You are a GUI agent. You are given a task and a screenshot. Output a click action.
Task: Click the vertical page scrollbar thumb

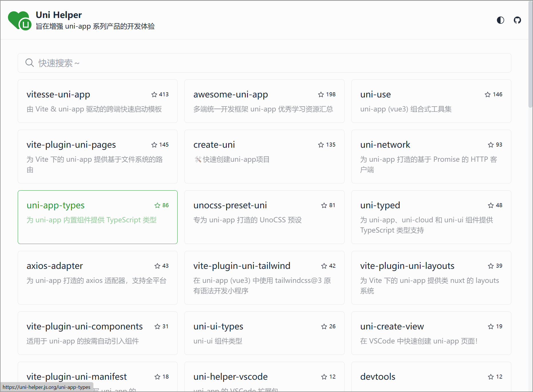point(530,54)
